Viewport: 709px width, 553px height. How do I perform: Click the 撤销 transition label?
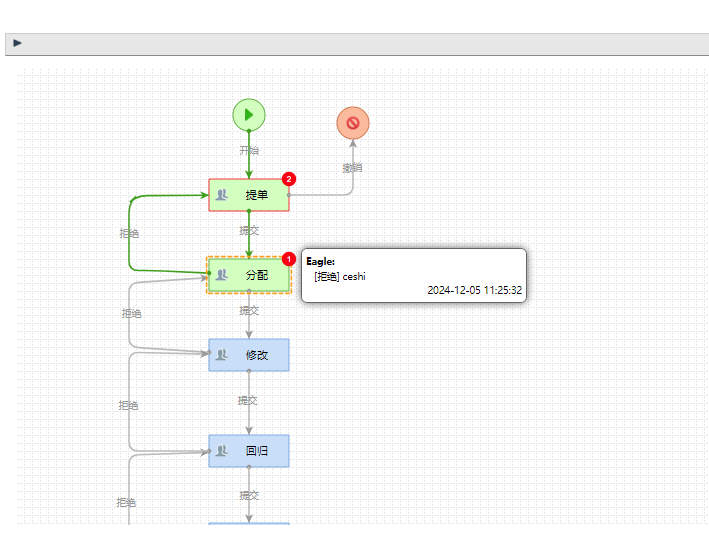(352, 168)
